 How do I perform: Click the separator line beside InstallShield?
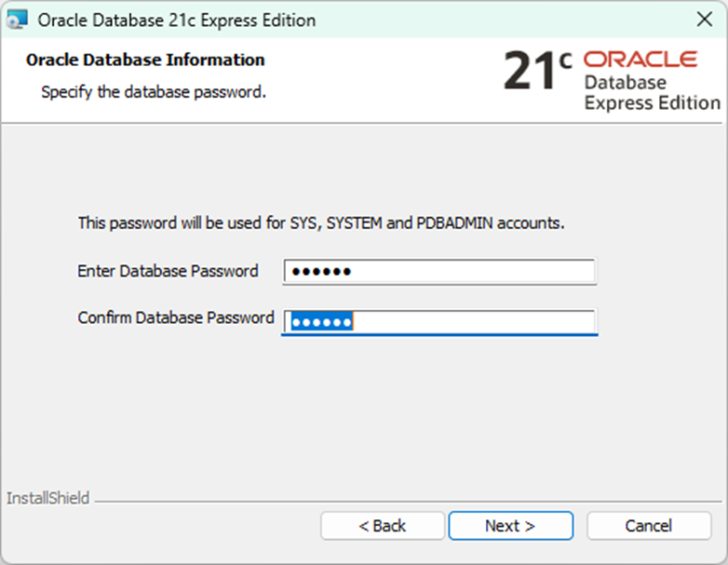click(x=400, y=500)
